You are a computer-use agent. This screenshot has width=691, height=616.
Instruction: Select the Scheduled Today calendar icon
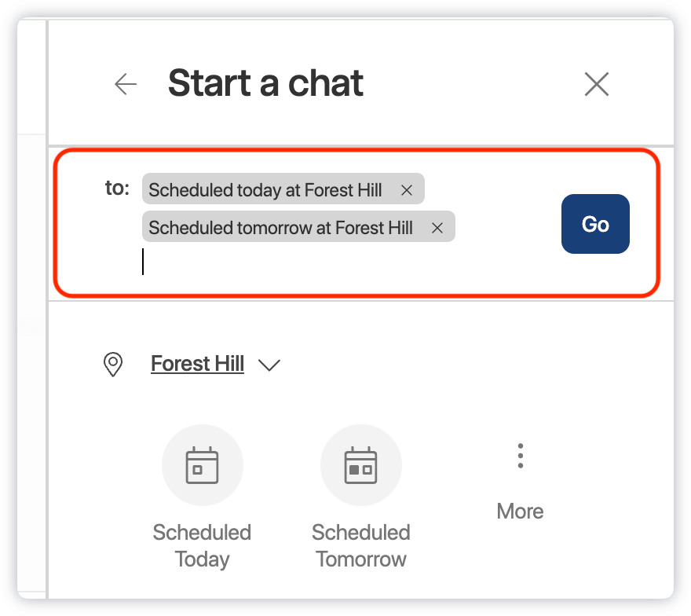[202, 465]
